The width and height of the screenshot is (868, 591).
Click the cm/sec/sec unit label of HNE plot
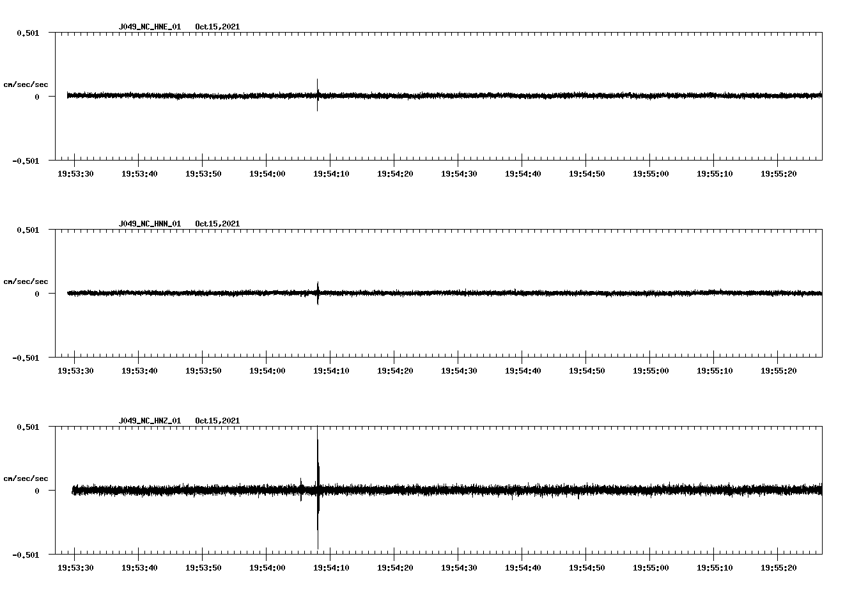(26, 84)
